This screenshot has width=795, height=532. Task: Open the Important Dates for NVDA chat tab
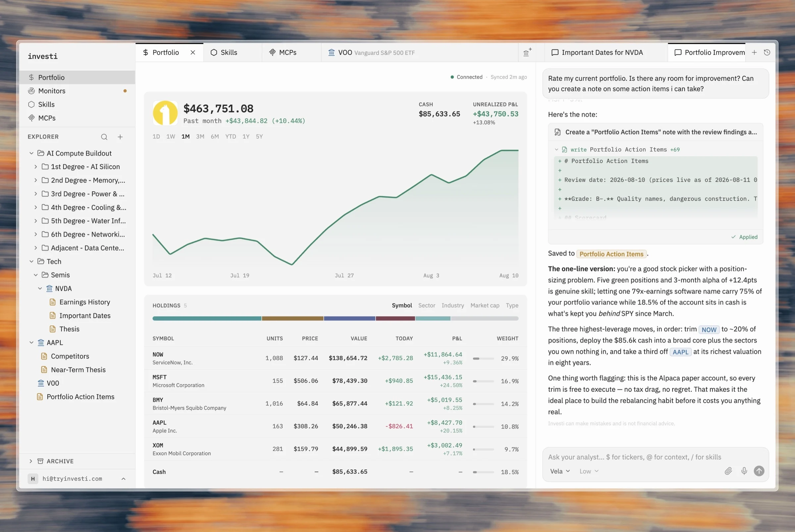(x=606, y=53)
